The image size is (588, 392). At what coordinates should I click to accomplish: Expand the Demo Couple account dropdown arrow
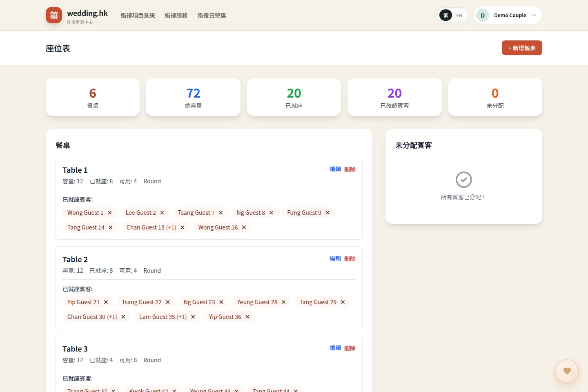(534, 15)
